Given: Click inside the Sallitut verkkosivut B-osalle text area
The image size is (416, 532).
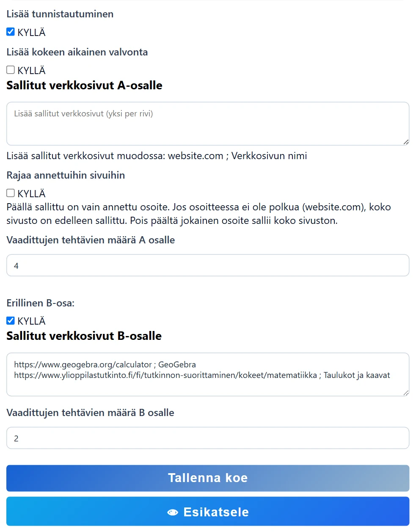Looking at the screenshot, I should (208, 375).
